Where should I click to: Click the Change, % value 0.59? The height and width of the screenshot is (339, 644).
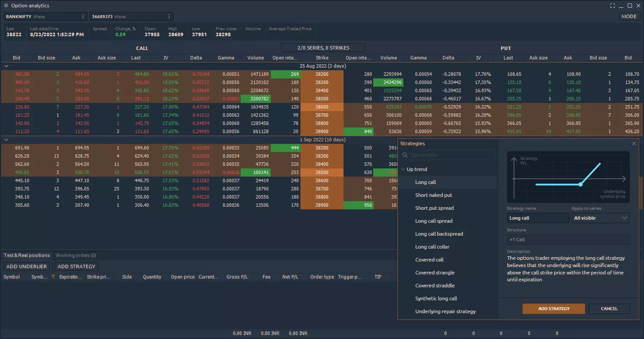click(121, 34)
